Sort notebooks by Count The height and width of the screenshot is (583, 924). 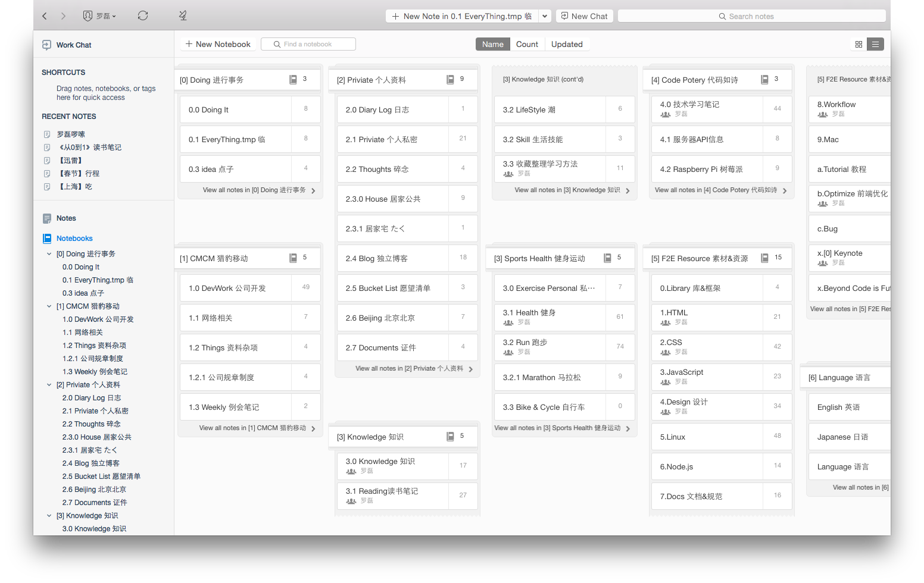(527, 44)
